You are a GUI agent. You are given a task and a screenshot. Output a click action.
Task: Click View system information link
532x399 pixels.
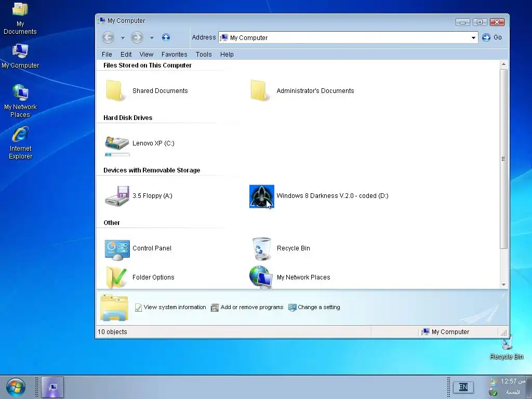[x=175, y=307]
